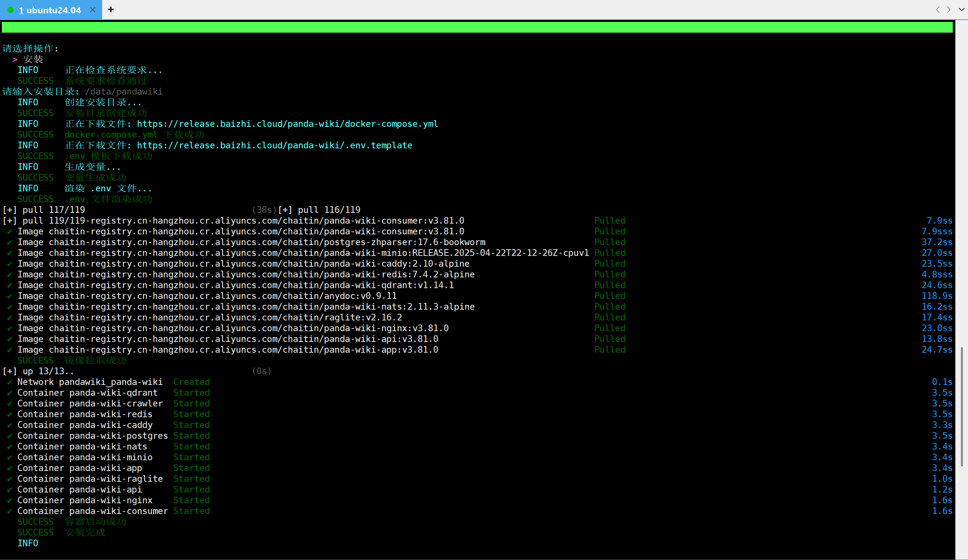Image resolution: width=968 pixels, height=560 pixels.
Task: Click the green progress bar at top
Action: pyautogui.click(x=477, y=27)
